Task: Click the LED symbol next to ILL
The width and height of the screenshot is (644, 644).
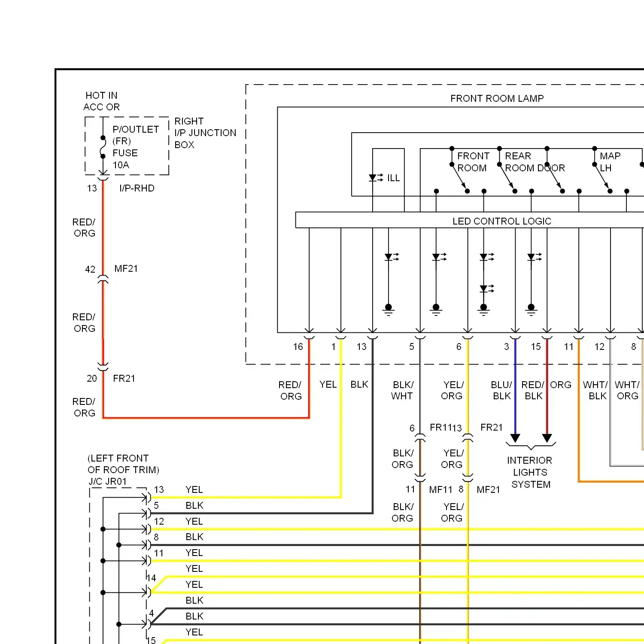Action: coord(376,177)
